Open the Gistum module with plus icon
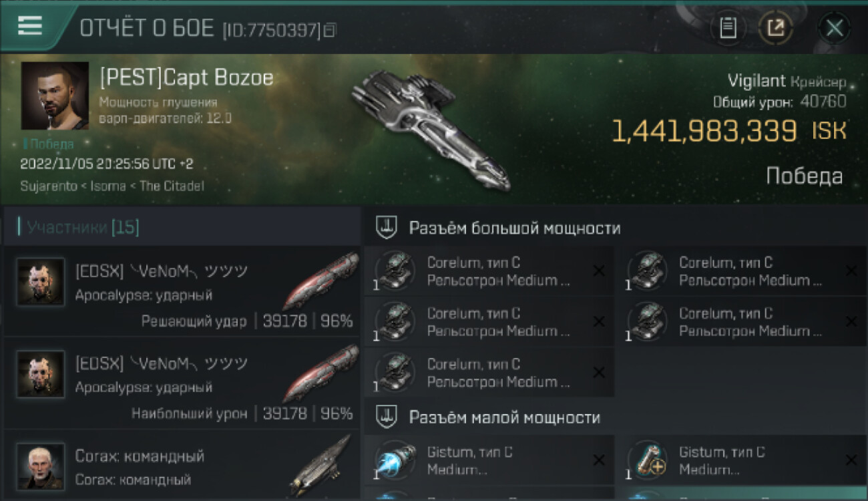The image size is (868, 501). 647,460
